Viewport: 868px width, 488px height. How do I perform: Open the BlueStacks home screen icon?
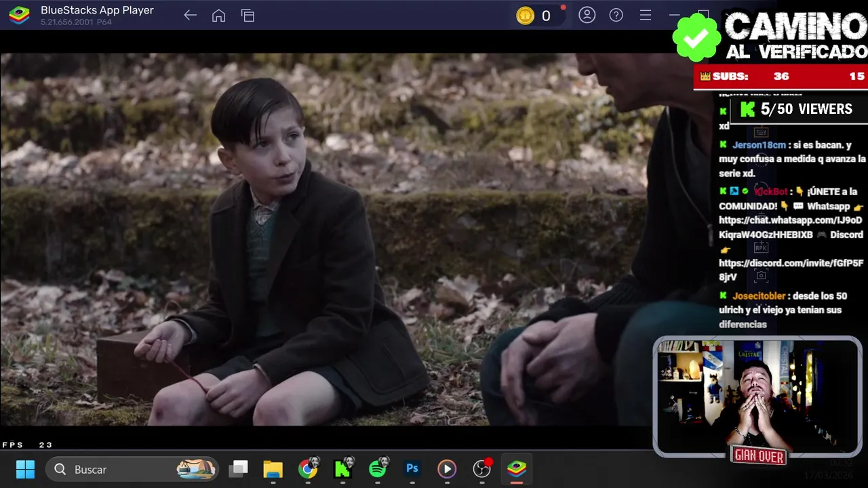[218, 16]
